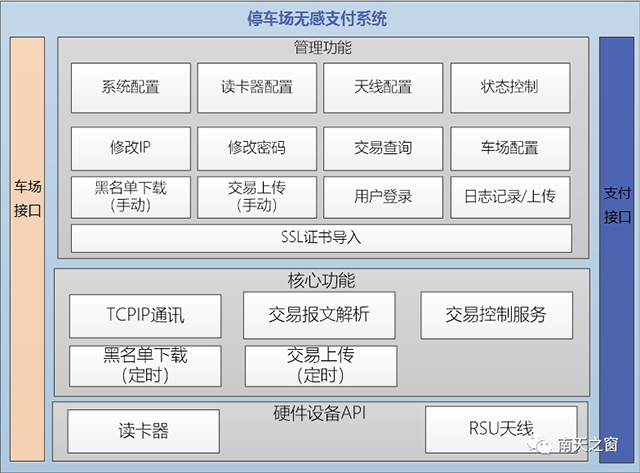640x473 pixels.
Task: Select the 读卡器配置 block
Action: click(x=257, y=87)
